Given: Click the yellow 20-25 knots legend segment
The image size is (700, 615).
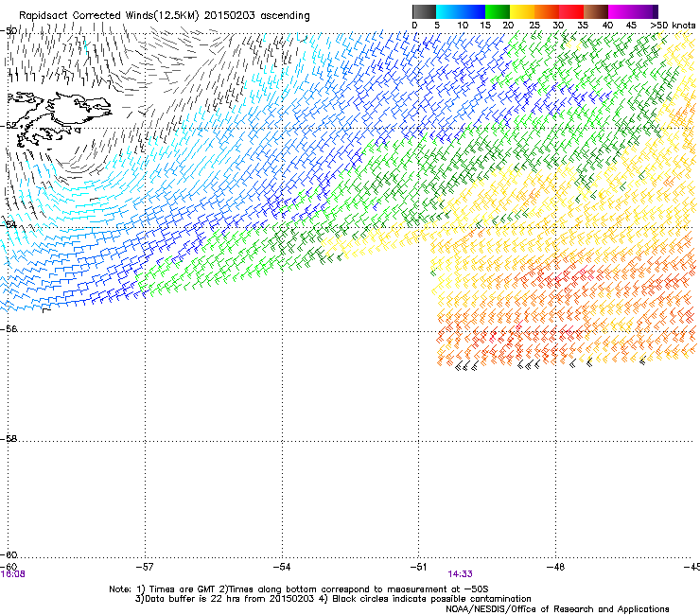Looking at the screenshot, I should [522, 11].
